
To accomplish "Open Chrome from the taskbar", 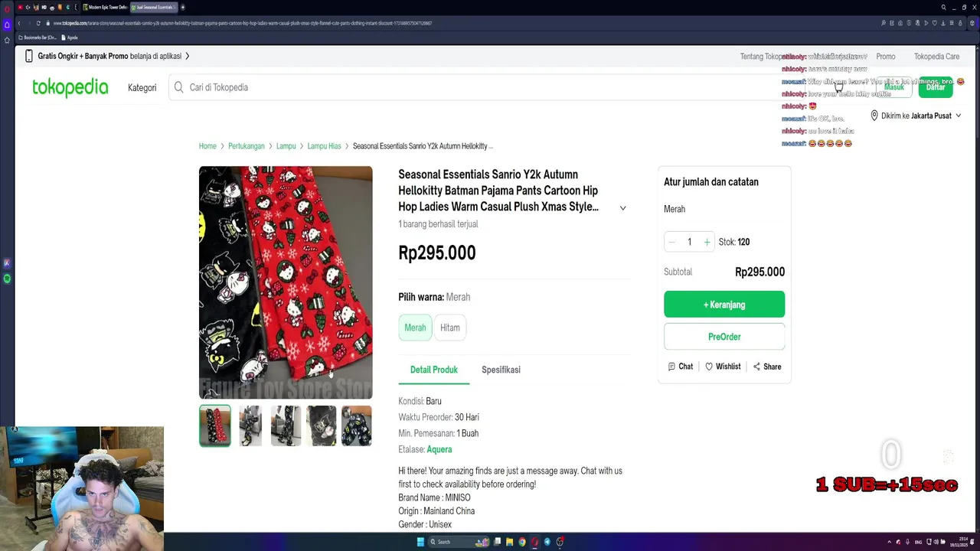I will pyautogui.click(x=522, y=542).
